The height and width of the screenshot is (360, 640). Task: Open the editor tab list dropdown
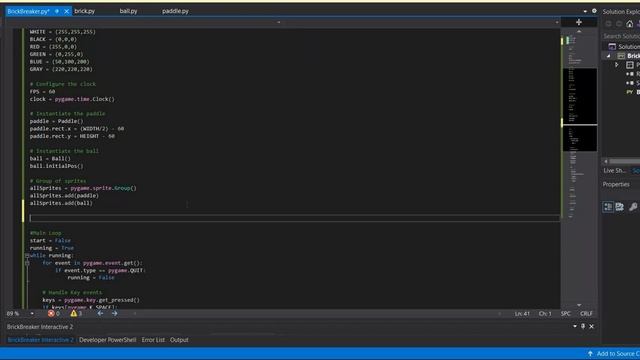[x=585, y=11]
